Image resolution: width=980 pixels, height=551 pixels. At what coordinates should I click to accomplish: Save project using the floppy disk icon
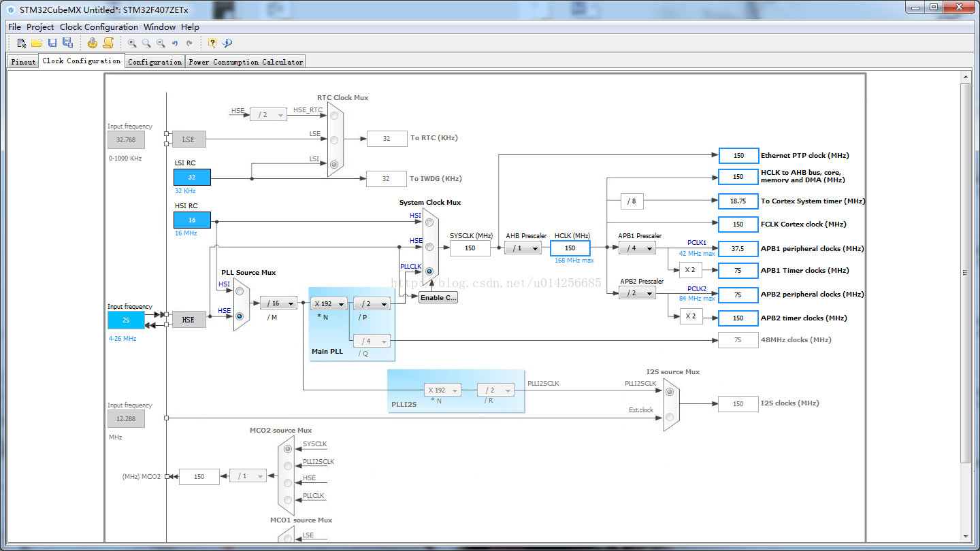tap(52, 43)
